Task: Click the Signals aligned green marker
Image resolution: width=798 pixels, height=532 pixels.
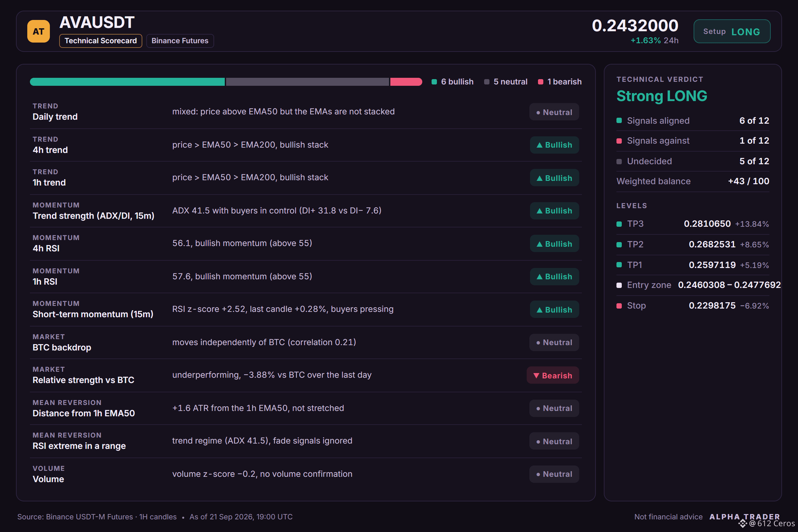Action: 619,120
